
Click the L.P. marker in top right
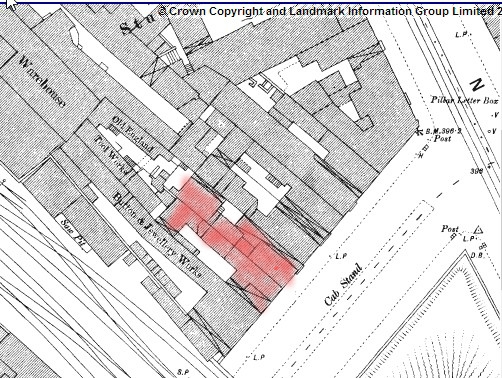point(462,35)
